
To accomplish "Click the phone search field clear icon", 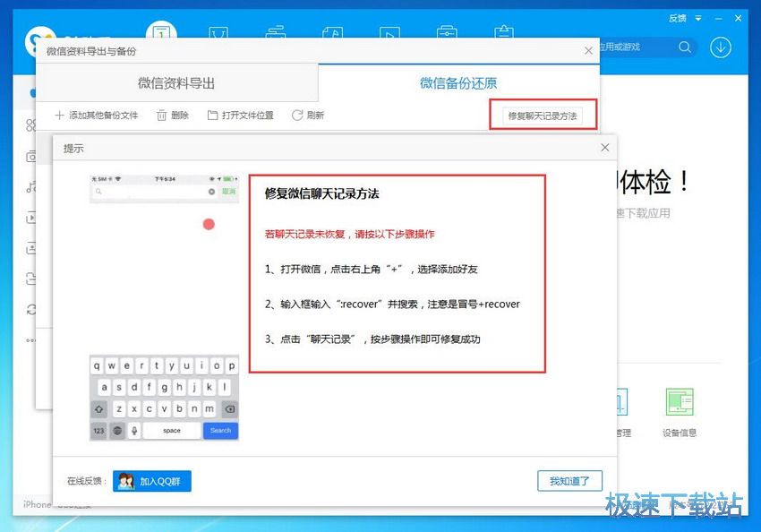I will [211, 192].
